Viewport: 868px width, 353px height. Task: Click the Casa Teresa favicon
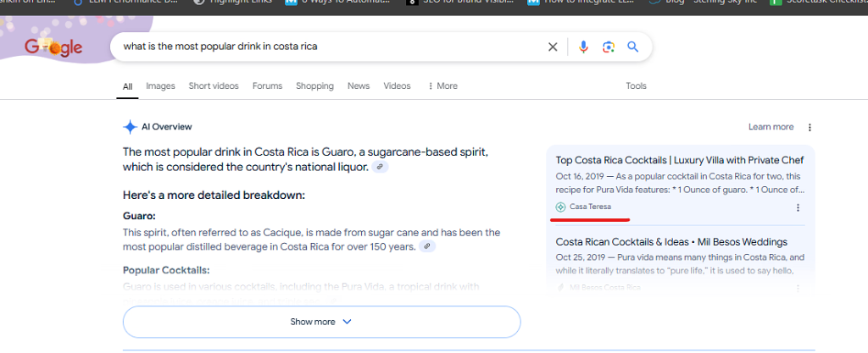561,207
